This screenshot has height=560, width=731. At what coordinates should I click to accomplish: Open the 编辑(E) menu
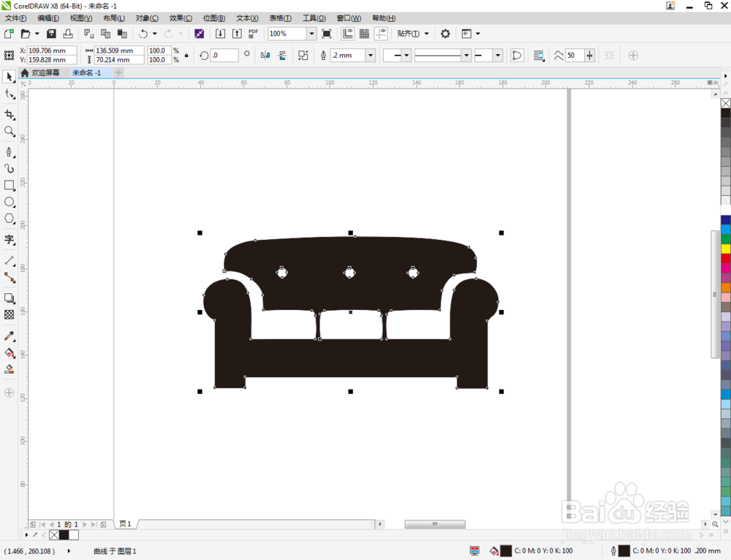click(x=48, y=18)
